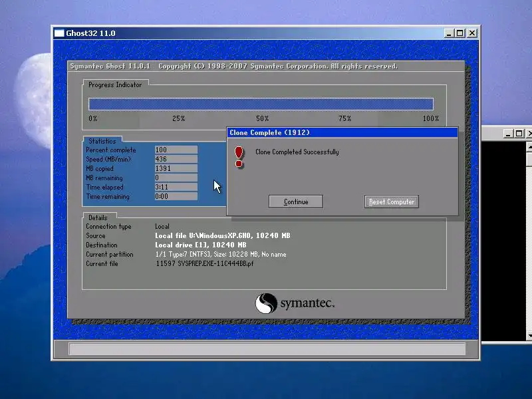Maximize the Ghost32 11.0 window
532x399 pixels.
pyautogui.click(x=460, y=33)
